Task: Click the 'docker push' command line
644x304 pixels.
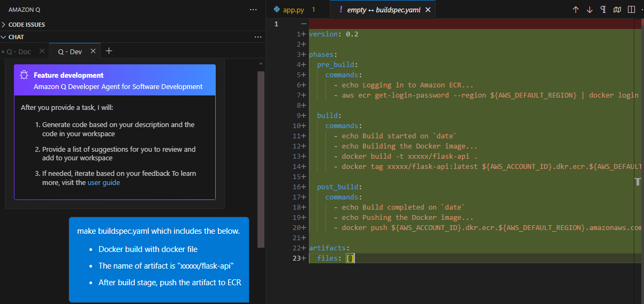Action: pos(487,227)
